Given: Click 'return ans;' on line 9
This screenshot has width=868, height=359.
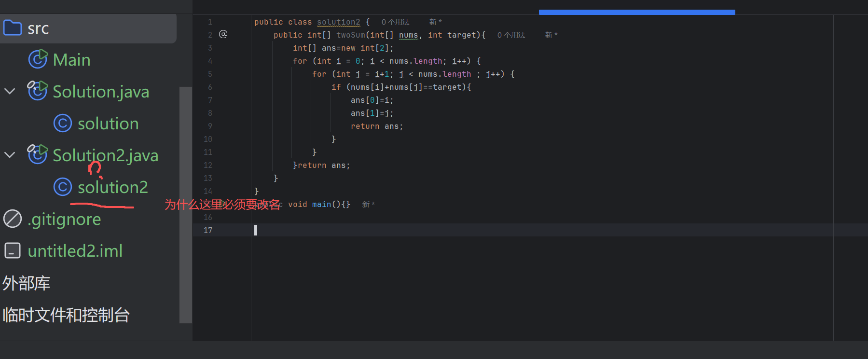Looking at the screenshot, I should (x=377, y=126).
